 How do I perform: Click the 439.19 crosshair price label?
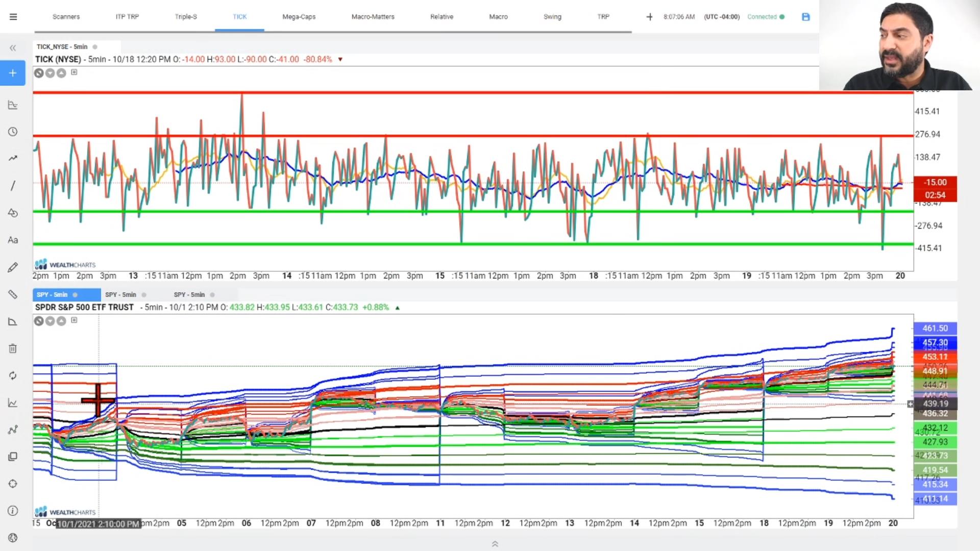pyautogui.click(x=935, y=404)
